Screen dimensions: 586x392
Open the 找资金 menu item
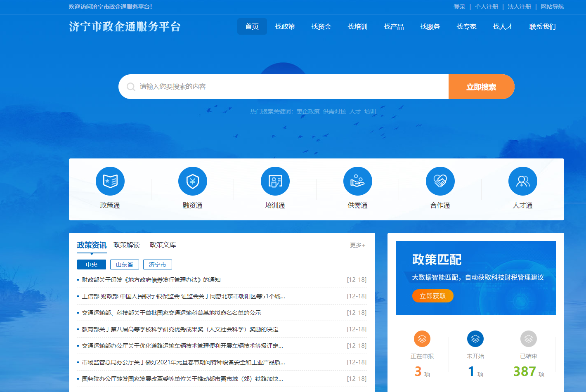click(x=321, y=26)
